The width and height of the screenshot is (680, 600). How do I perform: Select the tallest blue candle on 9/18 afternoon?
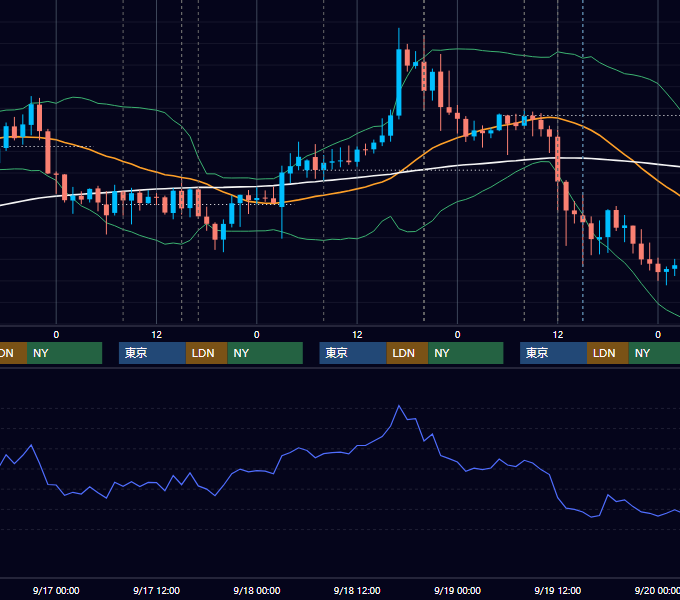399,82
